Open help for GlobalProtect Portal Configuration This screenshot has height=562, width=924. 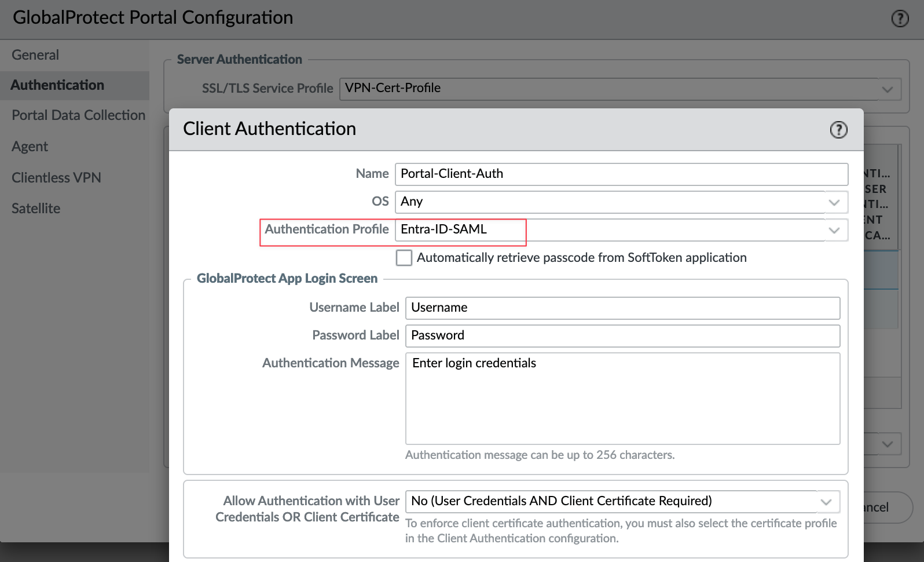point(900,19)
